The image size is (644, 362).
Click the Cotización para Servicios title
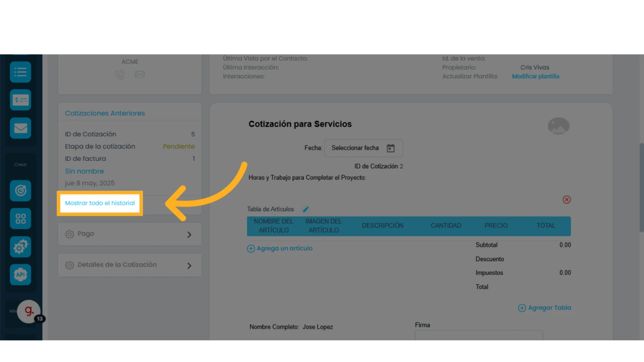pyautogui.click(x=300, y=124)
